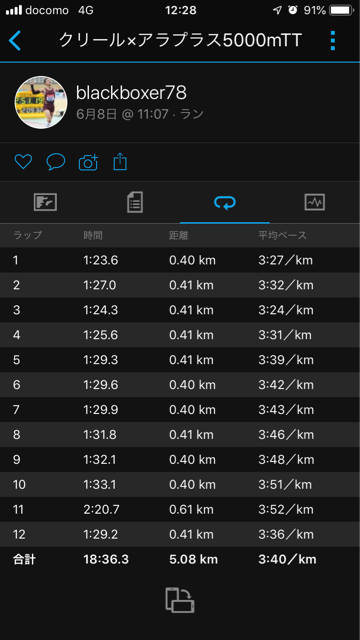Open the charts graph tab
360x640 pixels.
pos(315,202)
